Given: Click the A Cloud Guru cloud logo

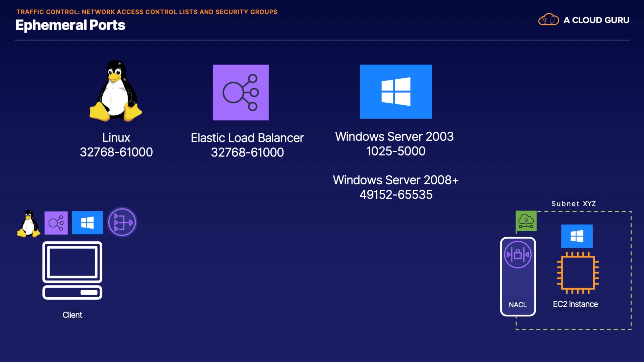Looking at the screenshot, I should pyautogui.click(x=548, y=20).
